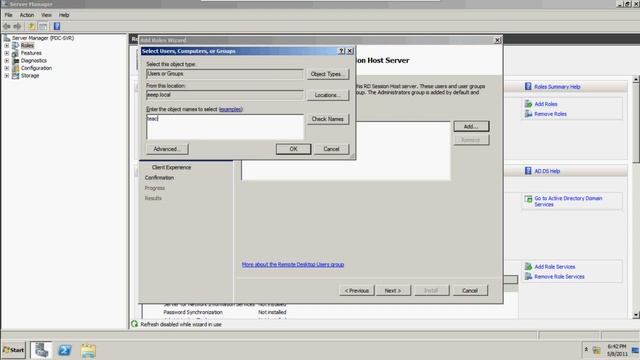Open the View menu
Viewport: 640px width, 360px height.
coord(46,15)
